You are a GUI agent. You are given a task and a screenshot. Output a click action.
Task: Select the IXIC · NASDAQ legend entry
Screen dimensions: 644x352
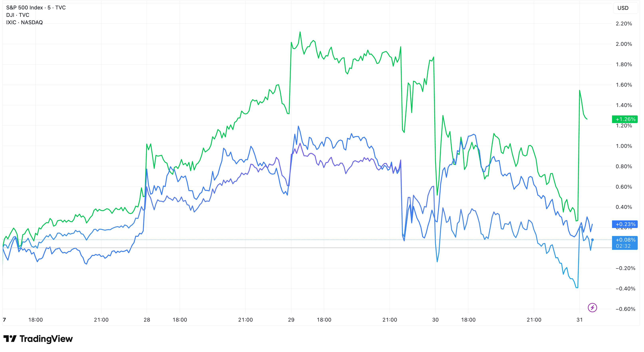[x=24, y=23]
